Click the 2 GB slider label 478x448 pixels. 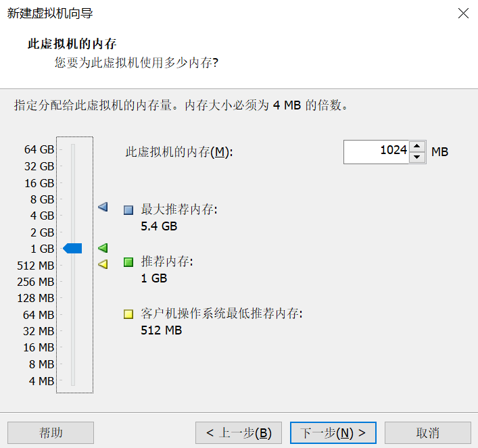42,232
